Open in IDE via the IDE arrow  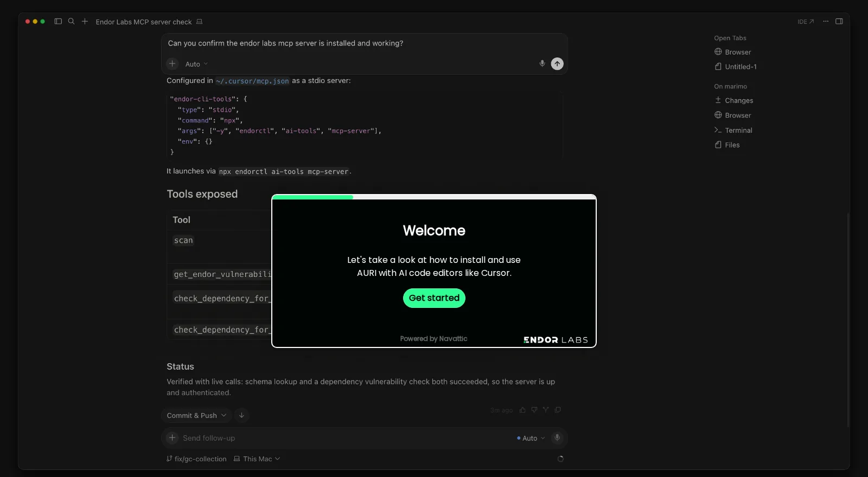tap(806, 22)
